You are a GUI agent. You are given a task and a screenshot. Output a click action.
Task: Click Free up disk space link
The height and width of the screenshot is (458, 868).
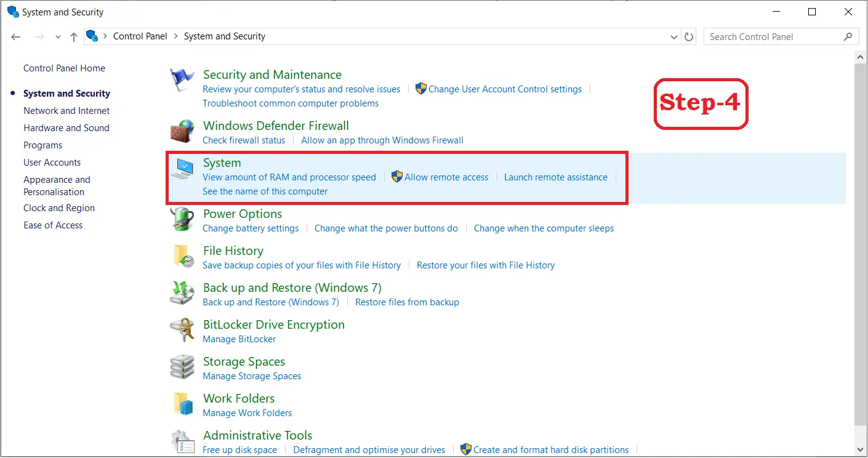[240, 450]
